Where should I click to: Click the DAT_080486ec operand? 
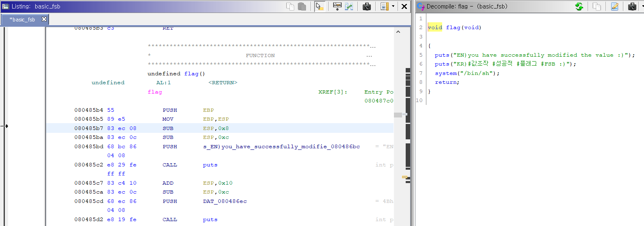pos(225,201)
